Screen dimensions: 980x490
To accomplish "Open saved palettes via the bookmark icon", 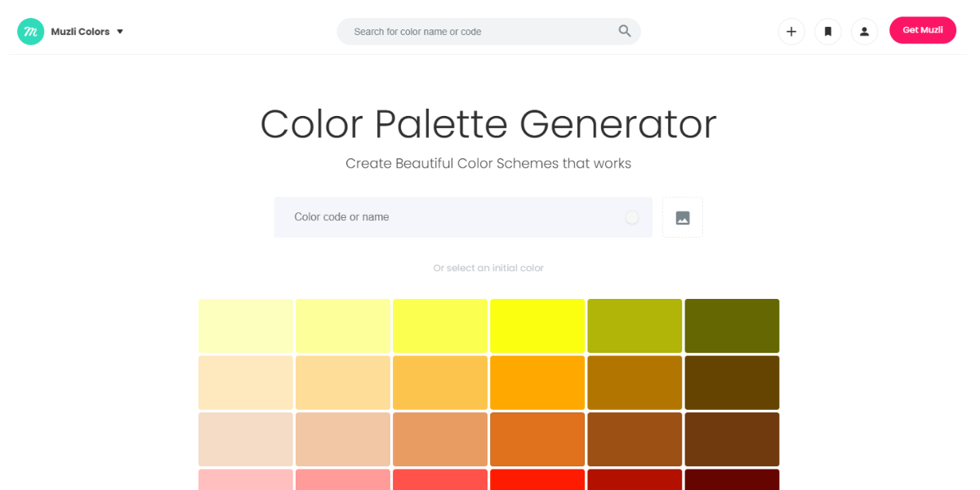I will [827, 31].
